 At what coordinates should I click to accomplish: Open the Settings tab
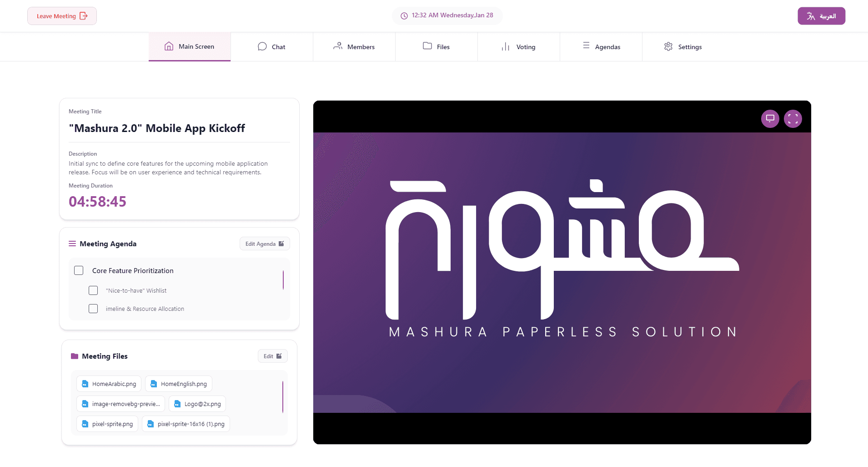point(683,46)
